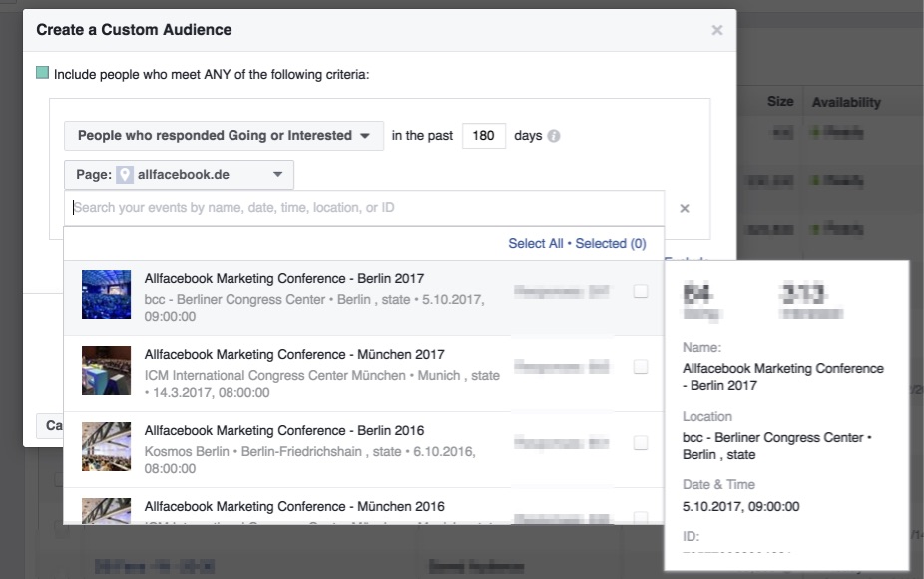Select Allfacebook Marketing Conference - Berlin 2017 title
The image size is (924, 579).
[284, 279]
